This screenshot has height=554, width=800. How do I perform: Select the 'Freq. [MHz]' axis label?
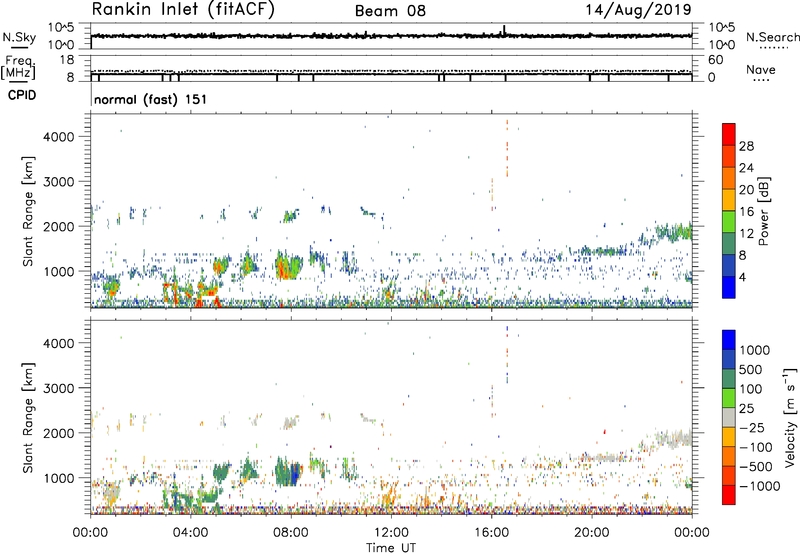pos(20,67)
